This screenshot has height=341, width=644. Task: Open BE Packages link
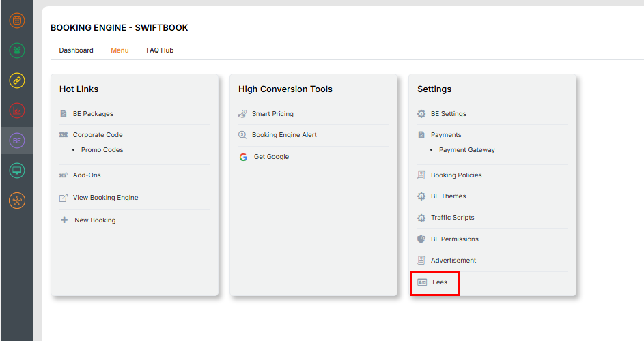tap(93, 114)
